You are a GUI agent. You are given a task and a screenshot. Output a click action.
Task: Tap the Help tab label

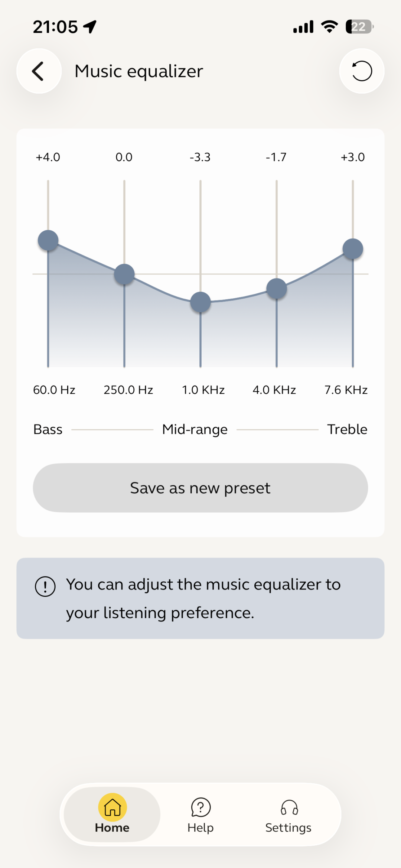click(x=200, y=828)
